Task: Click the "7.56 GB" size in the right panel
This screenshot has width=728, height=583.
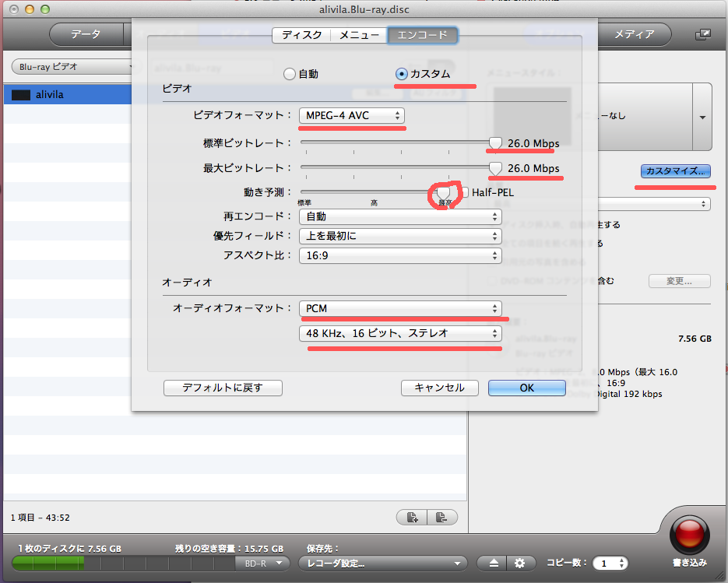Action: (695, 339)
